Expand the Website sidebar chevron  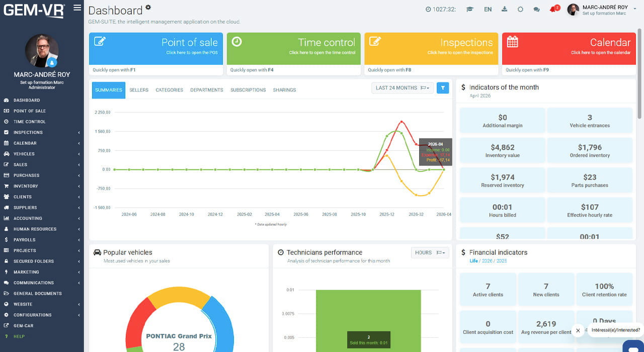tap(79, 304)
